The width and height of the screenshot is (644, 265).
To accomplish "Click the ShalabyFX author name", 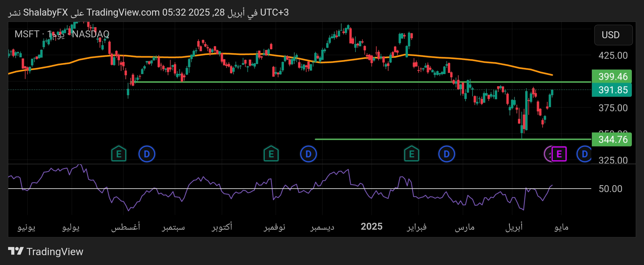I will click(x=45, y=12).
